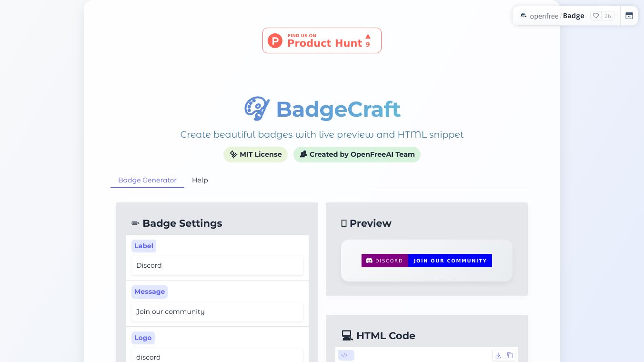Switch to the Badge Generator tab
The height and width of the screenshot is (362, 644).
147,180
